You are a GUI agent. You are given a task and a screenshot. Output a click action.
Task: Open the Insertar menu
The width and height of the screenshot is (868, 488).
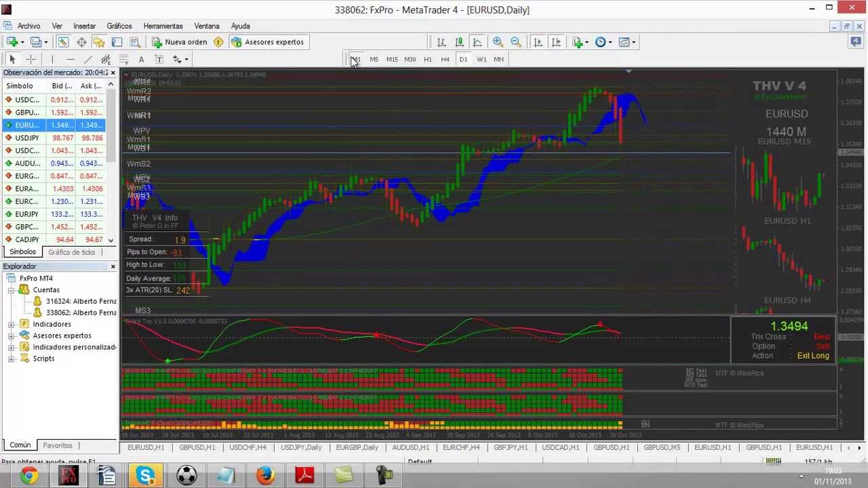(85, 26)
